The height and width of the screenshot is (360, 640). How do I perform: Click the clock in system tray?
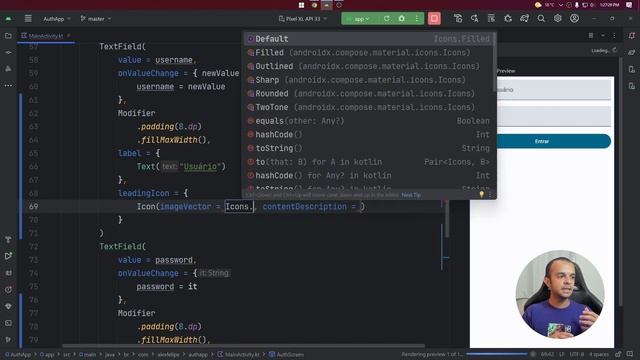(610, 5)
